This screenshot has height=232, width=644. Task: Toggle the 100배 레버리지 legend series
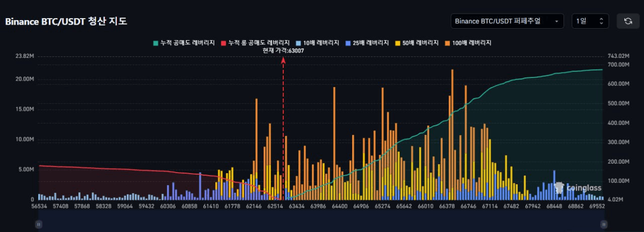468,43
